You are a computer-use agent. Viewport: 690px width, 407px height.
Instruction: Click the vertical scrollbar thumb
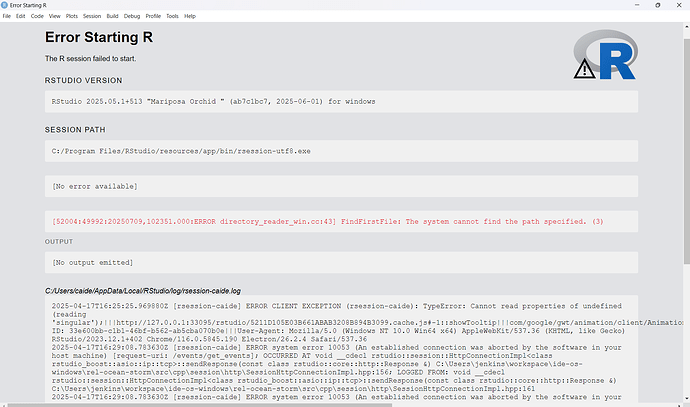[686, 151]
